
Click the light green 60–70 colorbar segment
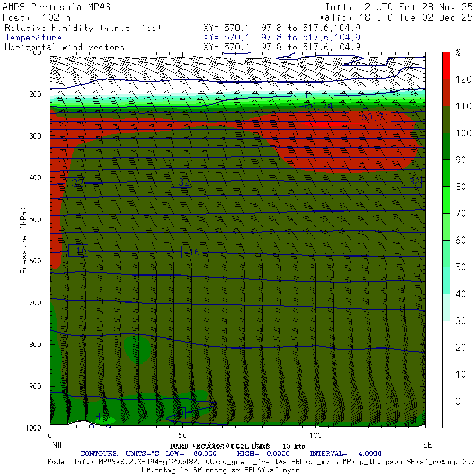coord(446,227)
